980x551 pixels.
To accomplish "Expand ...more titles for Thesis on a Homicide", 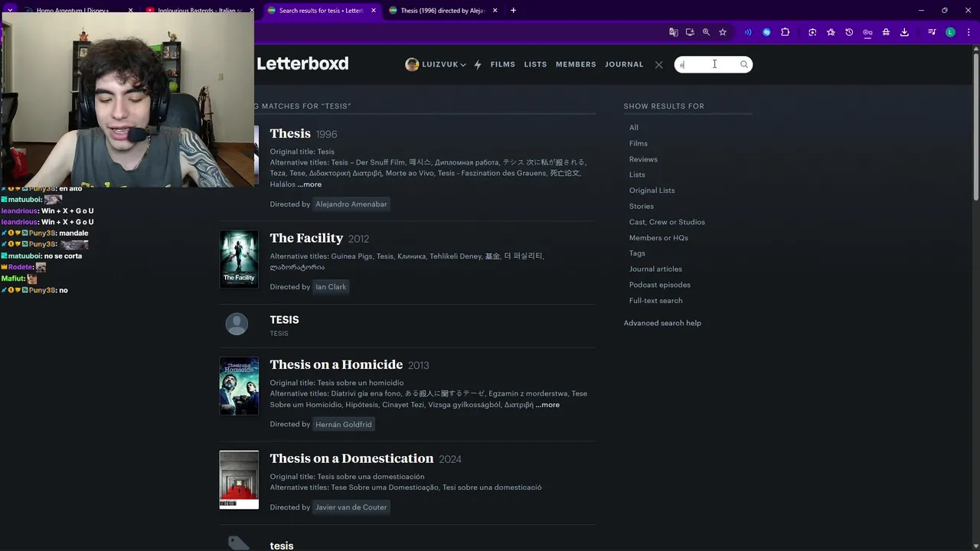I will (x=547, y=405).
